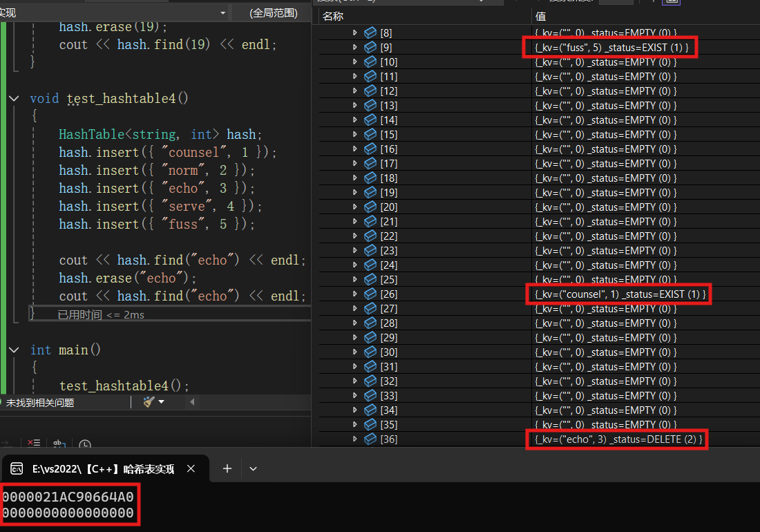Viewport: 760px width, 532px height.
Task: Select the [11] row name
Action: [389, 76]
